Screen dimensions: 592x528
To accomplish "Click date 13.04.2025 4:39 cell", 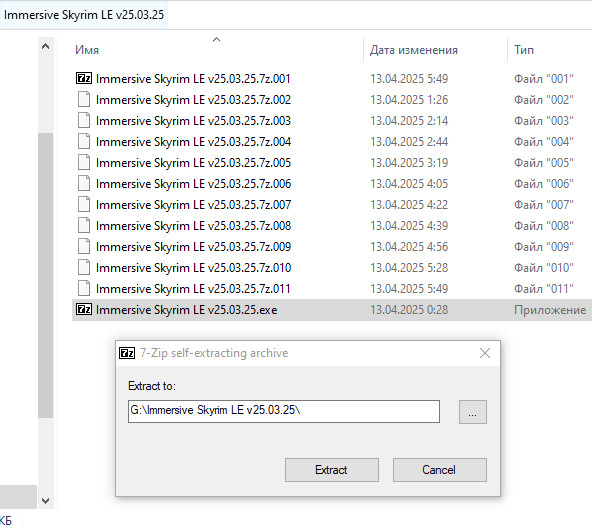I will tap(409, 226).
